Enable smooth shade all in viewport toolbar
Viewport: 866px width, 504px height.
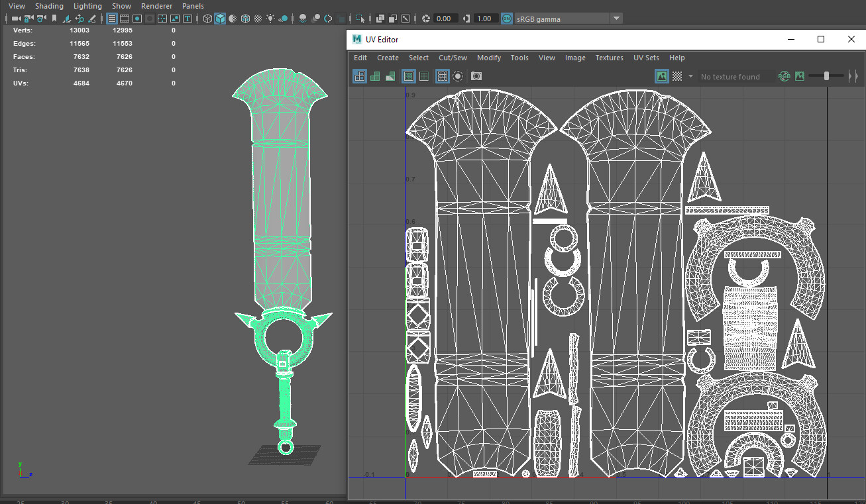tap(220, 18)
